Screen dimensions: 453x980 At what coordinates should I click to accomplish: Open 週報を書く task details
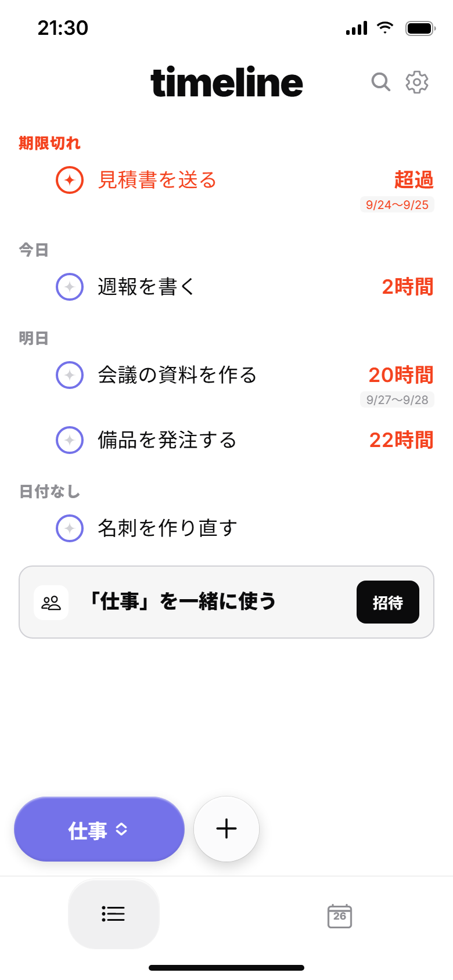pyautogui.click(x=146, y=287)
